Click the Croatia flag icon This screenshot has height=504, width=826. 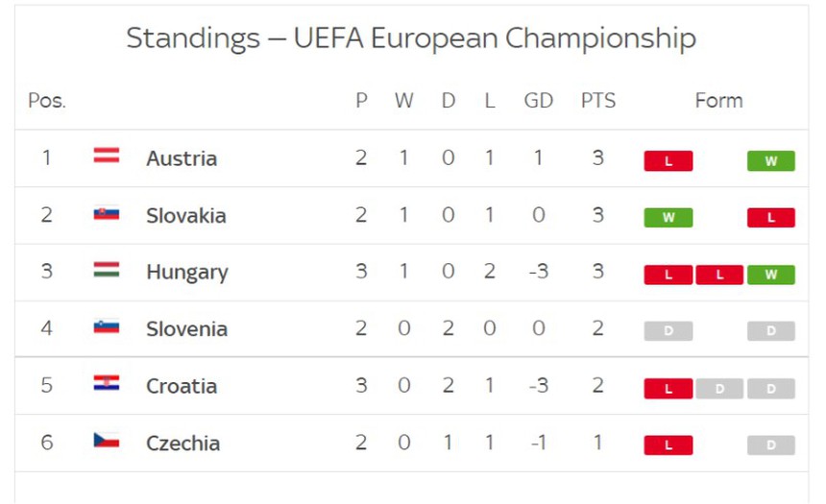click(107, 384)
